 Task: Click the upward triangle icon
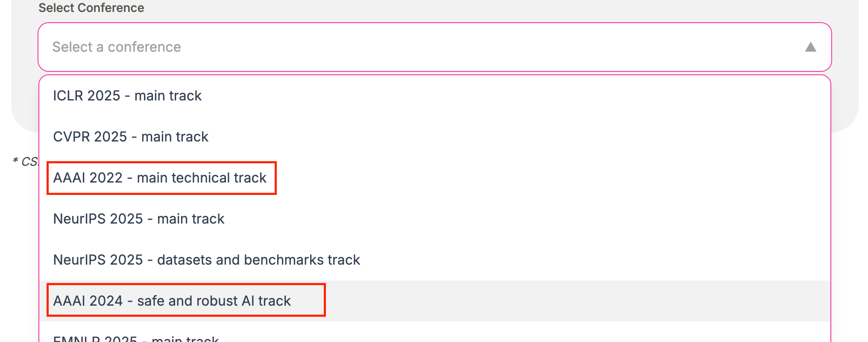(x=810, y=47)
